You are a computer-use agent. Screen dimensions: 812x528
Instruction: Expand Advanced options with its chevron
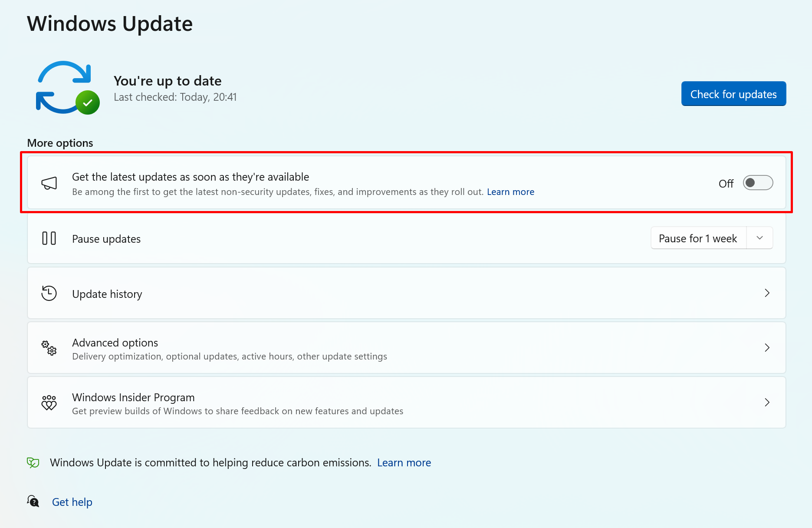(x=767, y=348)
